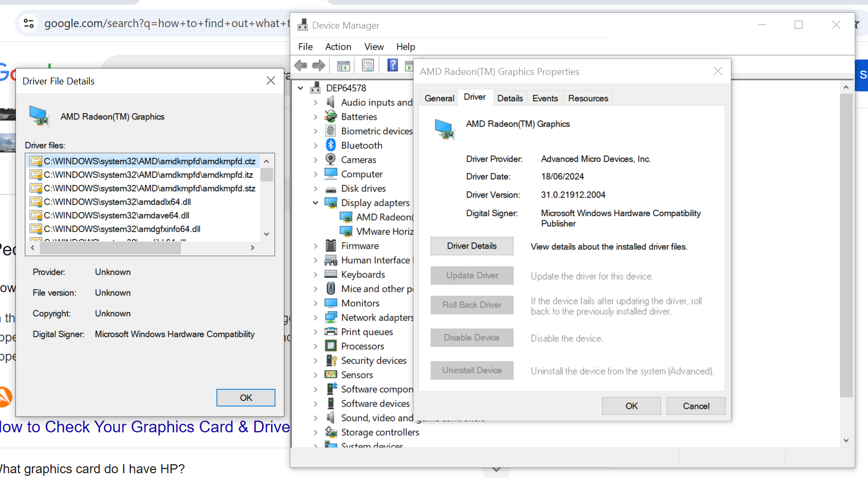Click scroll right arrow in driver files list
This screenshot has height=478, width=868.
coord(252,248)
